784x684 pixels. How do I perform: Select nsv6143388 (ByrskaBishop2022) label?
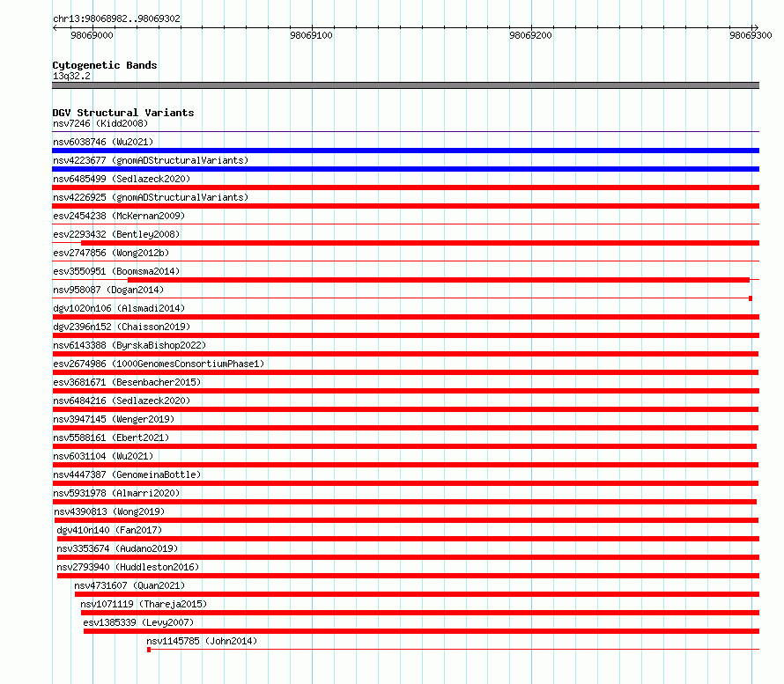coord(129,345)
